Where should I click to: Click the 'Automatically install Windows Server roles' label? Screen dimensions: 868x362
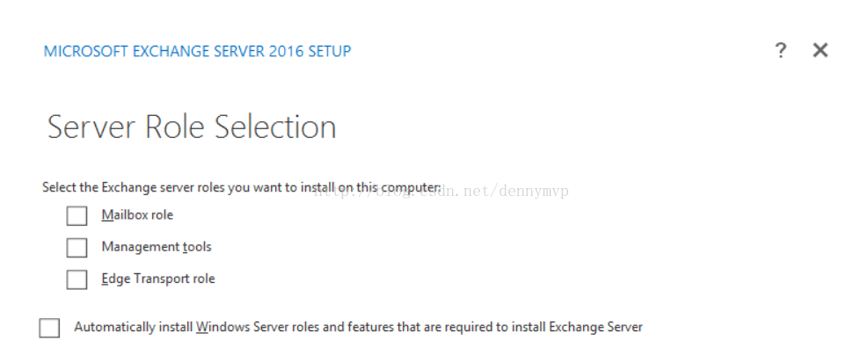point(358,327)
